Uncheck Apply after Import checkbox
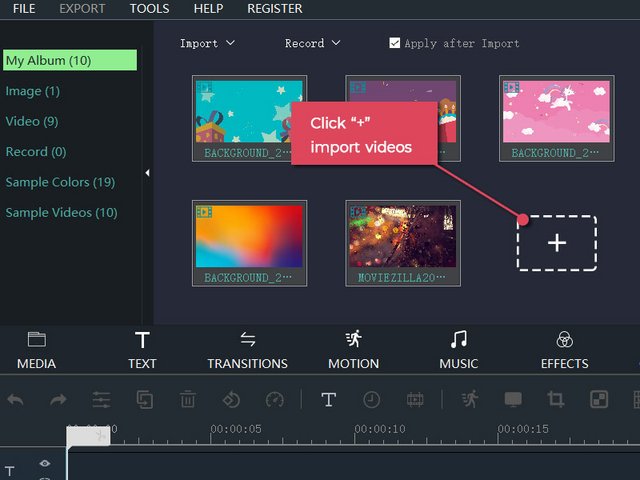Viewport: 640px width, 480px height. click(x=394, y=43)
